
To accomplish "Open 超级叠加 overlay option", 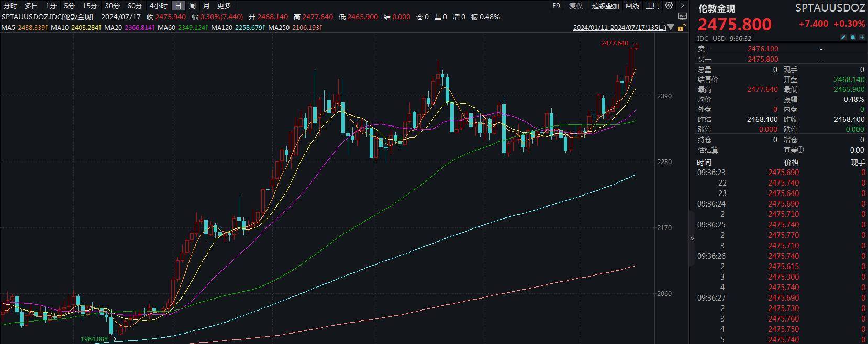I will pos(605,6).
